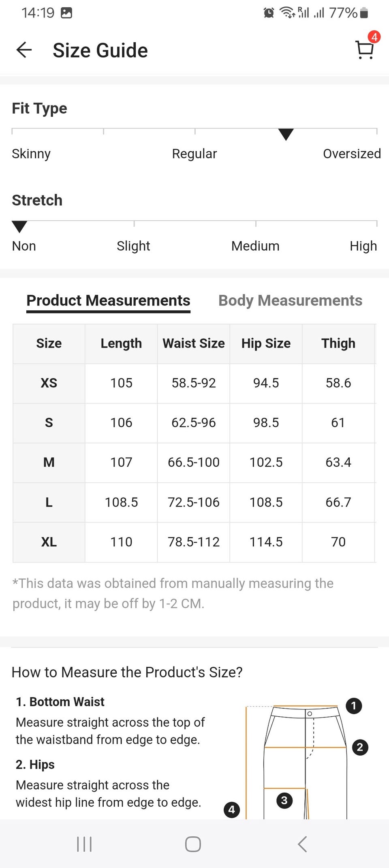This screenshot has width=389, height=868.
Task: Open the shopping cart with 4 items
Action: 365,49
